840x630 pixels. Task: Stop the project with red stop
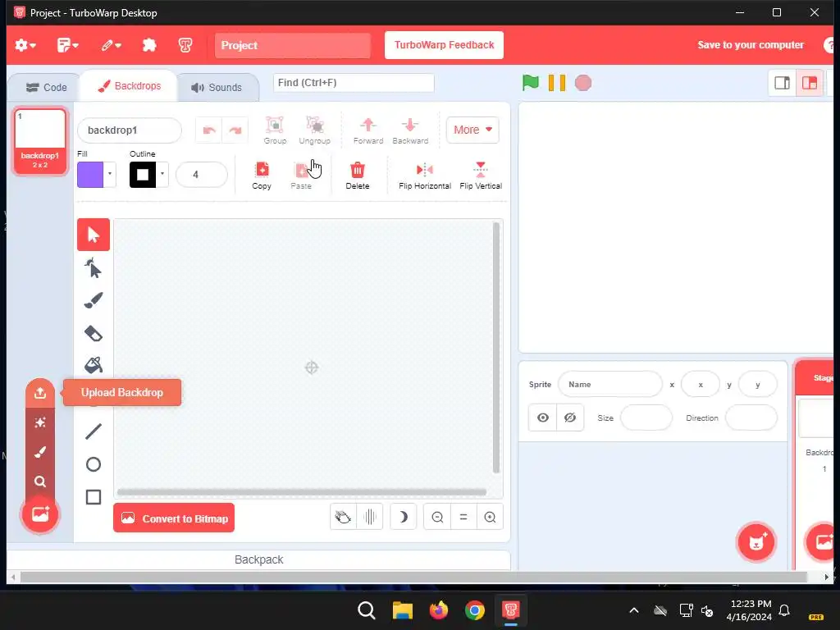(x=583, y=83)
